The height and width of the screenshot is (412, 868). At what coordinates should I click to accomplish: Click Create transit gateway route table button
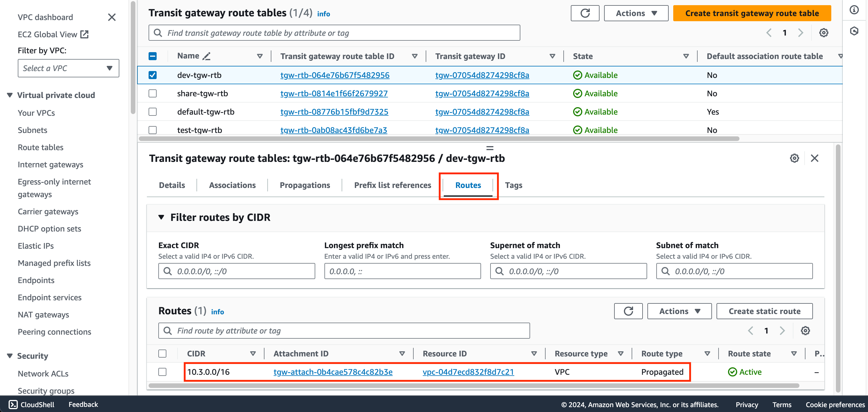click(752, 13)
